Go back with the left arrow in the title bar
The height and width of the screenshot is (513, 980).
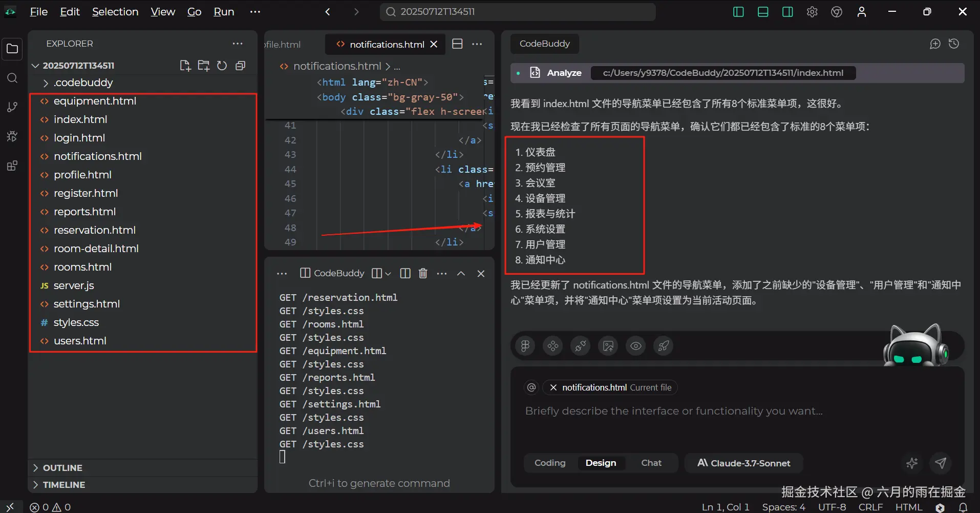[328, 12]
